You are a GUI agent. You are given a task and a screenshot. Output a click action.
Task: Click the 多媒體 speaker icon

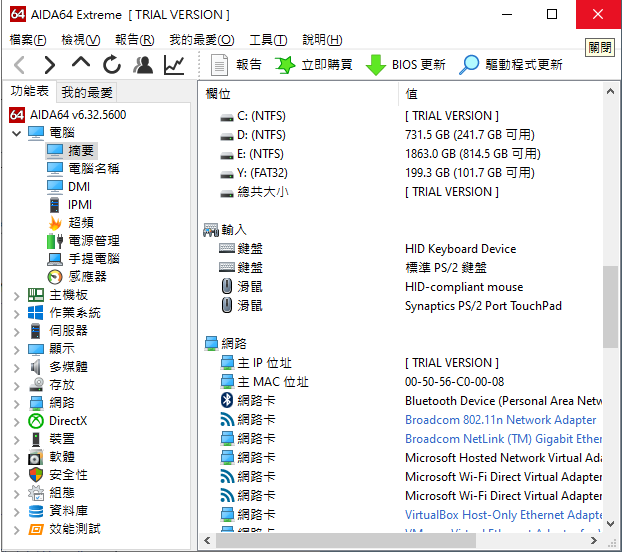[x=36, y=367]
